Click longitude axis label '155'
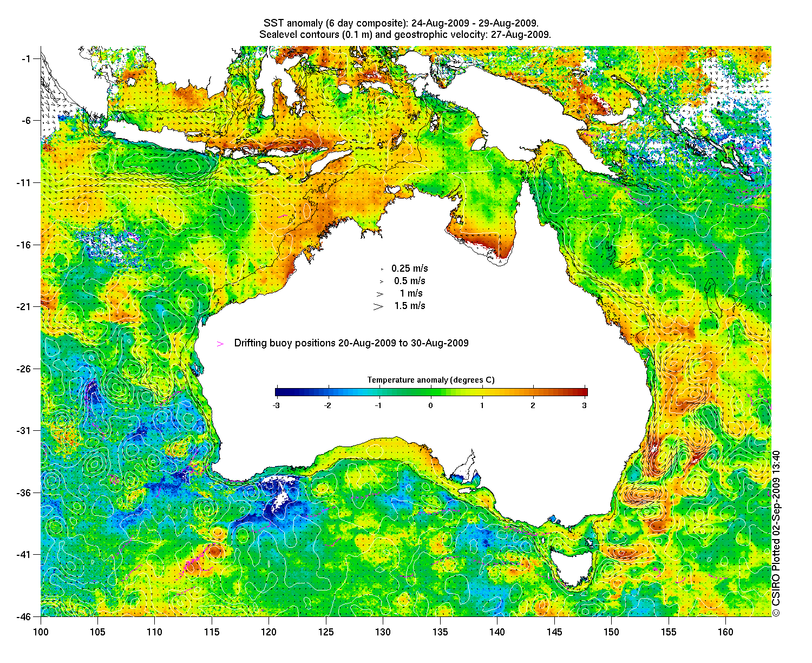812x663 pixels. [669, 632]
